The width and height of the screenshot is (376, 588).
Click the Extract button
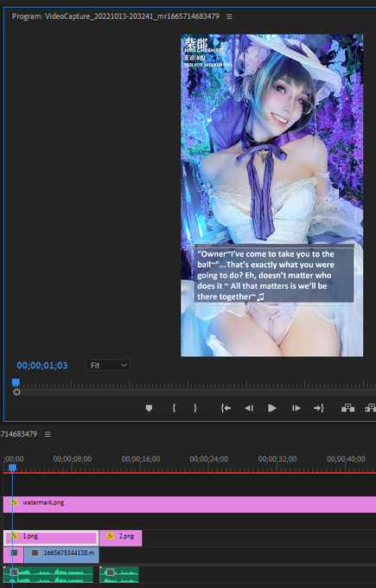[x=370, y=408]
